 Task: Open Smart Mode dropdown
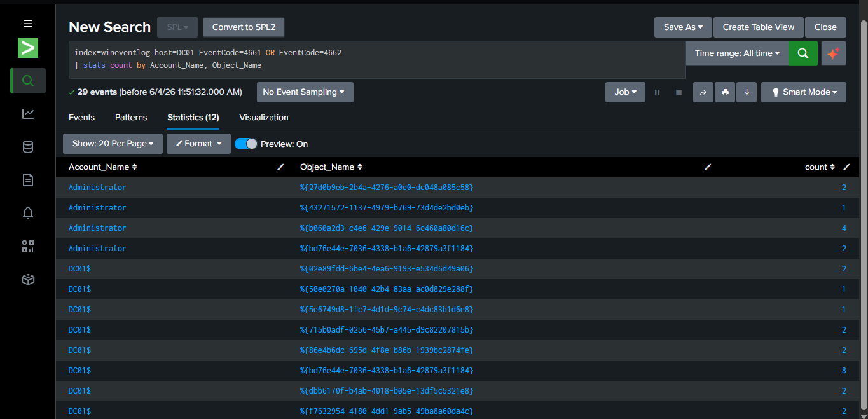[x=804, y=92]
